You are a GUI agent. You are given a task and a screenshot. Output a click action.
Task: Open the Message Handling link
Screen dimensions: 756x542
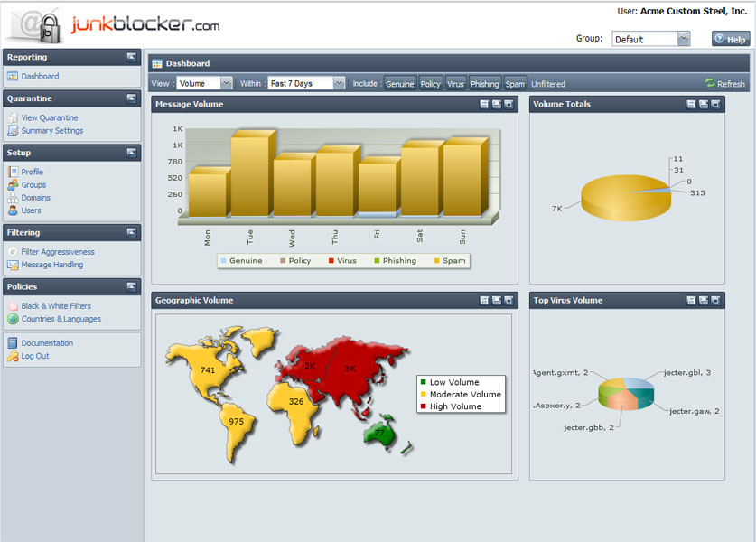pyautogui.click(x=52, y=265)
